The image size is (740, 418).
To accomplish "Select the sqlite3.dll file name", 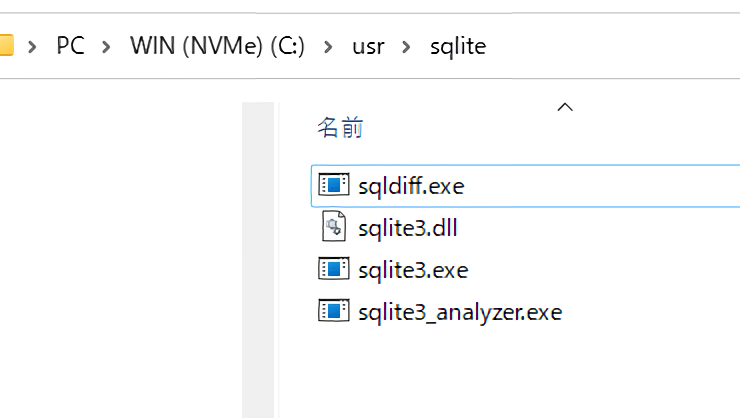I will 407,228.
